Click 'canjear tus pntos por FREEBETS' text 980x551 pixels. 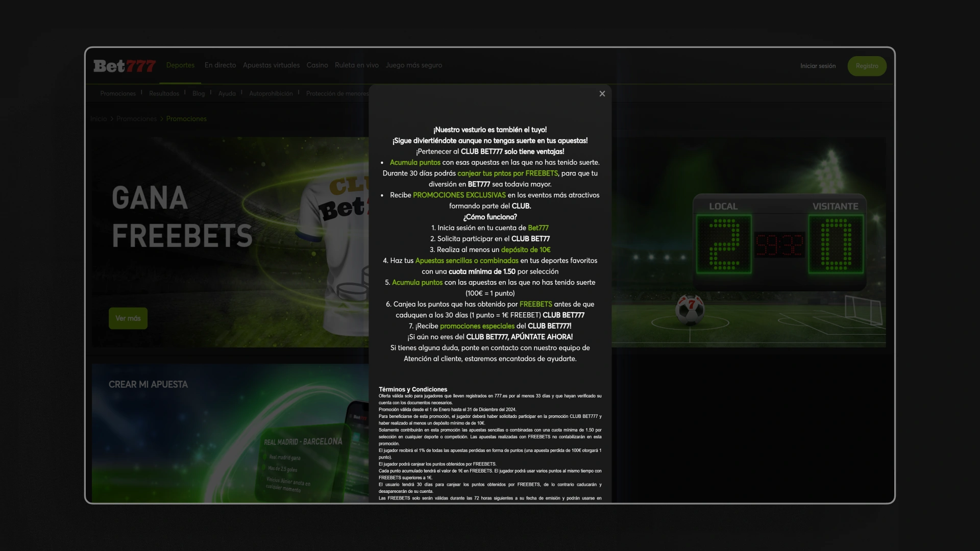pos(508,173)
